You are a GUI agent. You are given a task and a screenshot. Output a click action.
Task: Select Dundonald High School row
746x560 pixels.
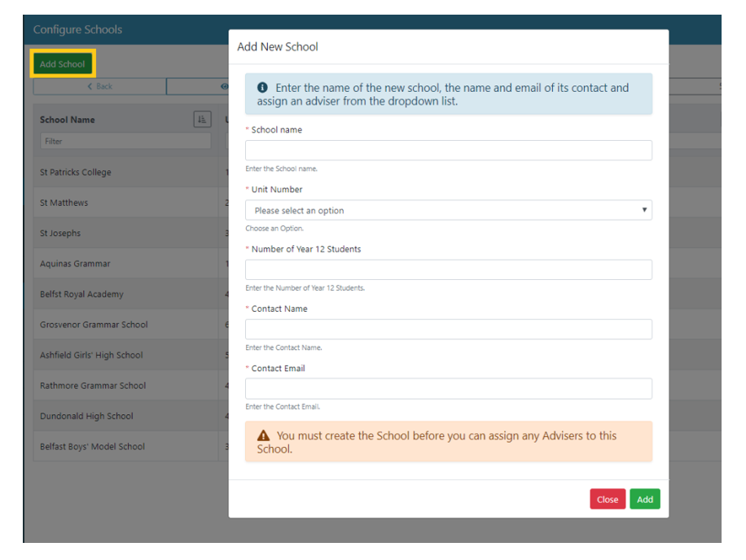click(x=131, y=416)
